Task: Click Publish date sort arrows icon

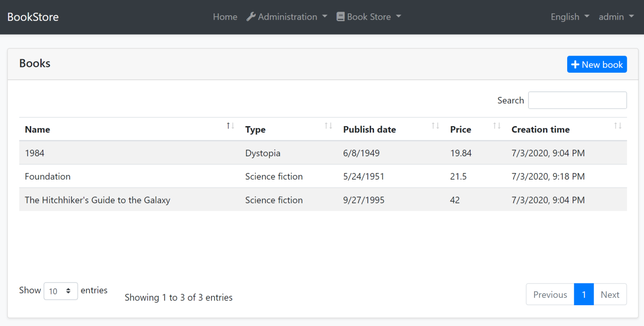Action: (435, 126)
